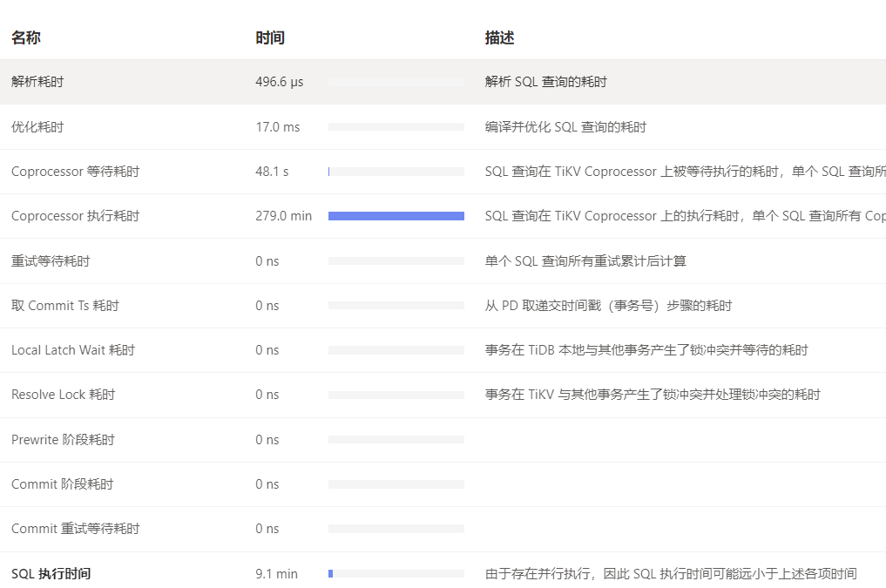Click the Coprocessor 等待耗时 row label
Screen dimensions: 886x588
(75, 172)
